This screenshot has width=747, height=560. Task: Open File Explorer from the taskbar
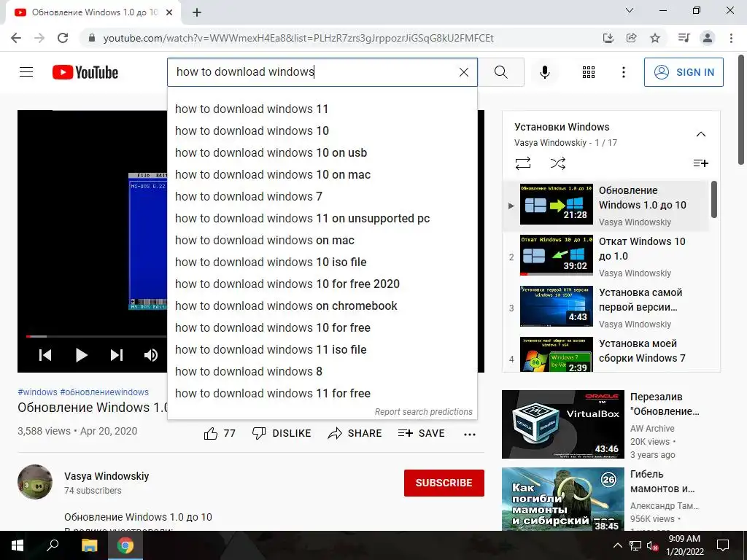click(x=89, y=545)
